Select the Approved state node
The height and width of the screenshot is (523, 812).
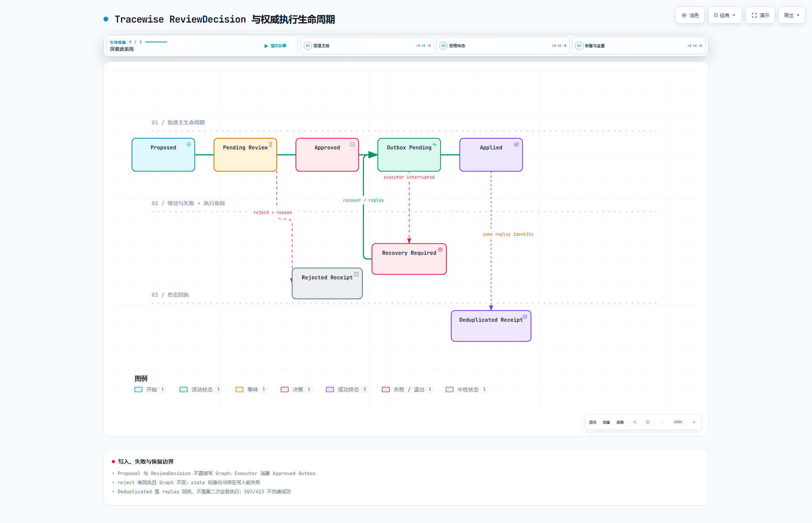pos(327,155)
